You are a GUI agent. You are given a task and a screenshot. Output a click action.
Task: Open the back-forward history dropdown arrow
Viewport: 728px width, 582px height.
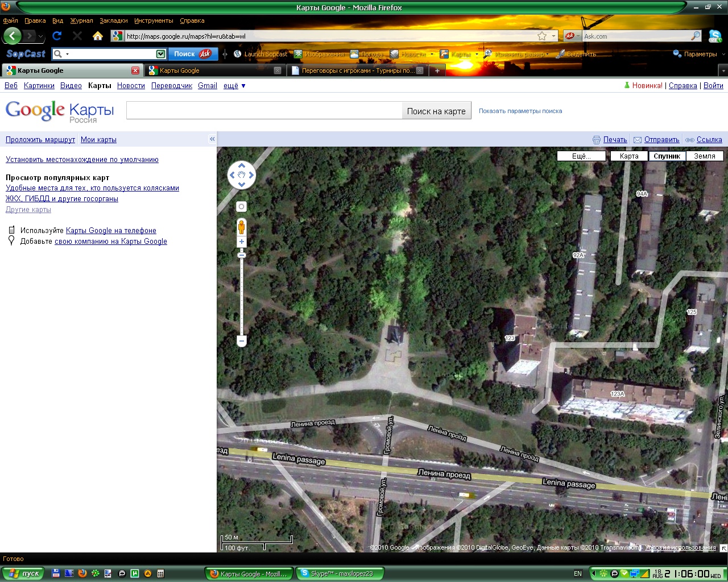40,36
